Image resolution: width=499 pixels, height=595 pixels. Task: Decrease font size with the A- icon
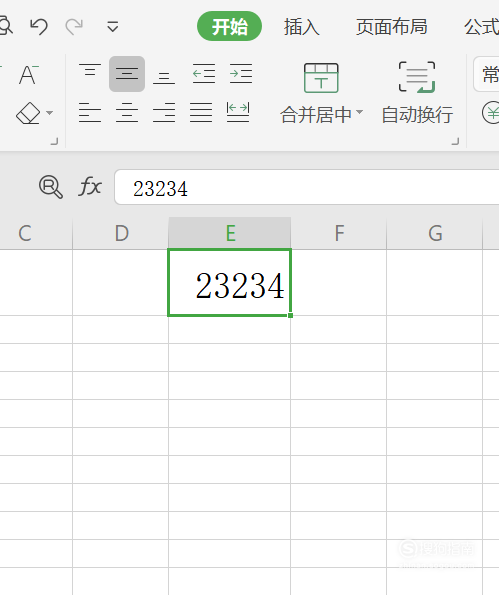point(28,74)
